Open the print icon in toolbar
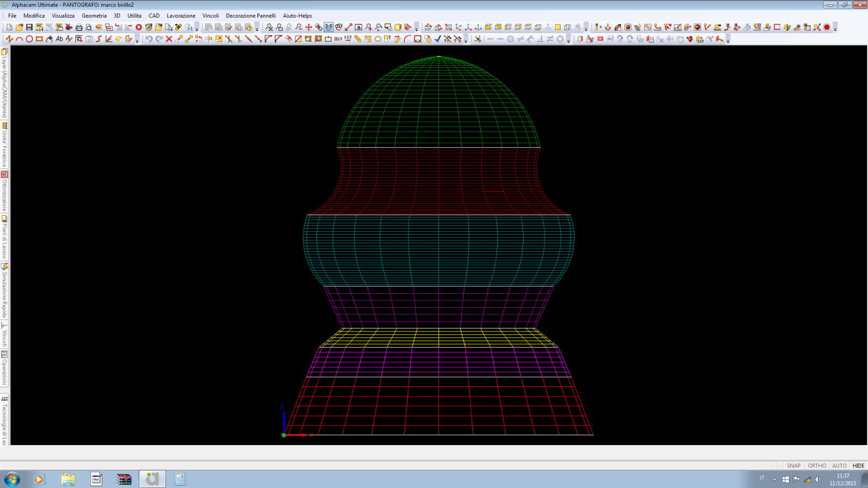The height and width of the screenshot is (488, 868). (x=79, y=27)
